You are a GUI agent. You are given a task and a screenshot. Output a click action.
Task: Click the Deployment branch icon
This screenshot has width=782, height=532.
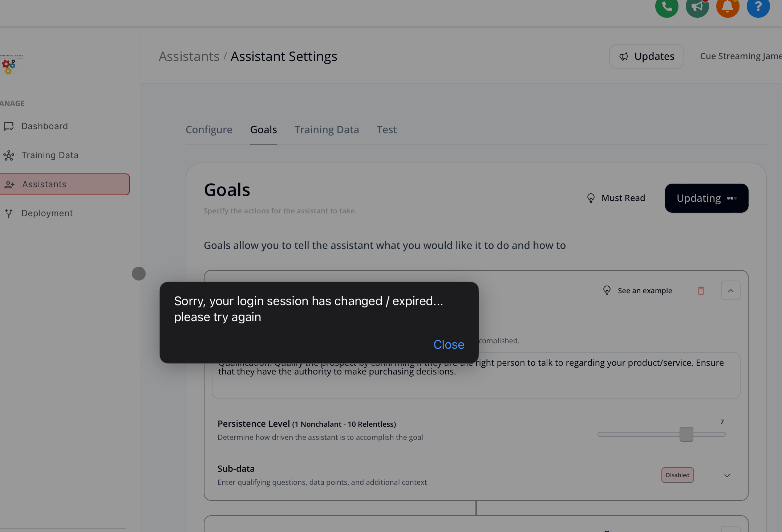pyautogui.click(x=9, y=213)
